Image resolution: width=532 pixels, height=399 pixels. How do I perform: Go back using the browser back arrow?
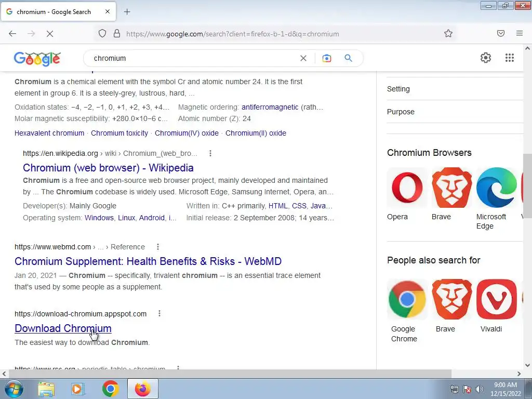(12, 34)
